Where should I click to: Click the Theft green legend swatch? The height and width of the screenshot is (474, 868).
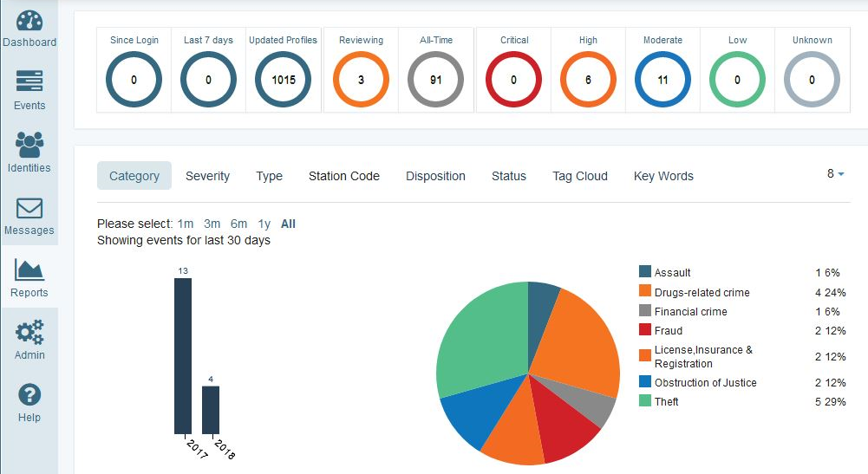(x=644, y=401)
